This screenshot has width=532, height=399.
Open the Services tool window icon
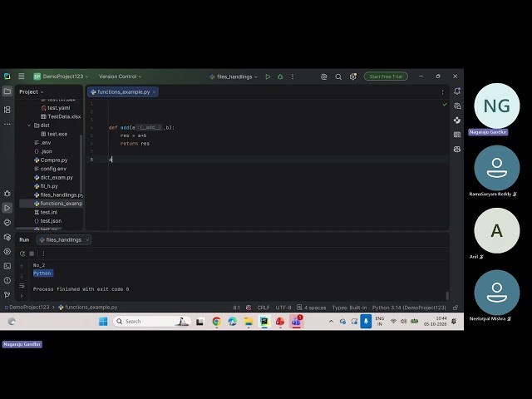pyautogui.click(x=7, y=251)
